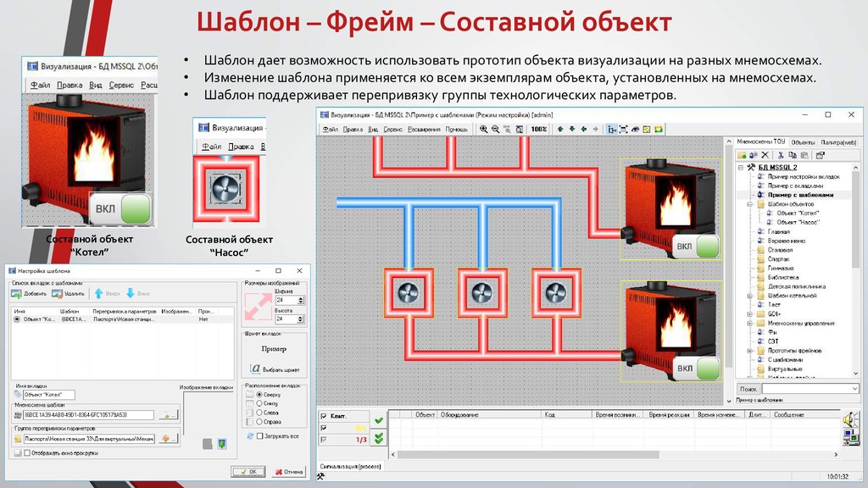Expand the Шаблон котельной tree node

tap(750, 296)
